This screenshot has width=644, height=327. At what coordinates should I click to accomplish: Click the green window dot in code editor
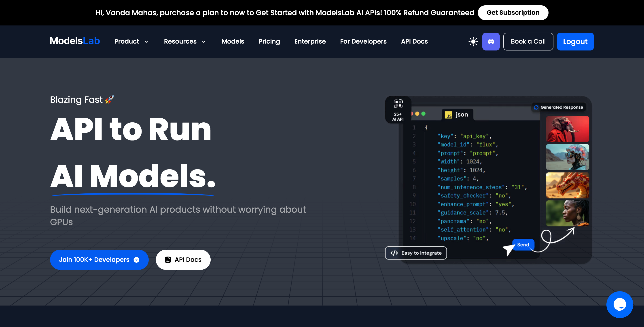click(423, 114)
